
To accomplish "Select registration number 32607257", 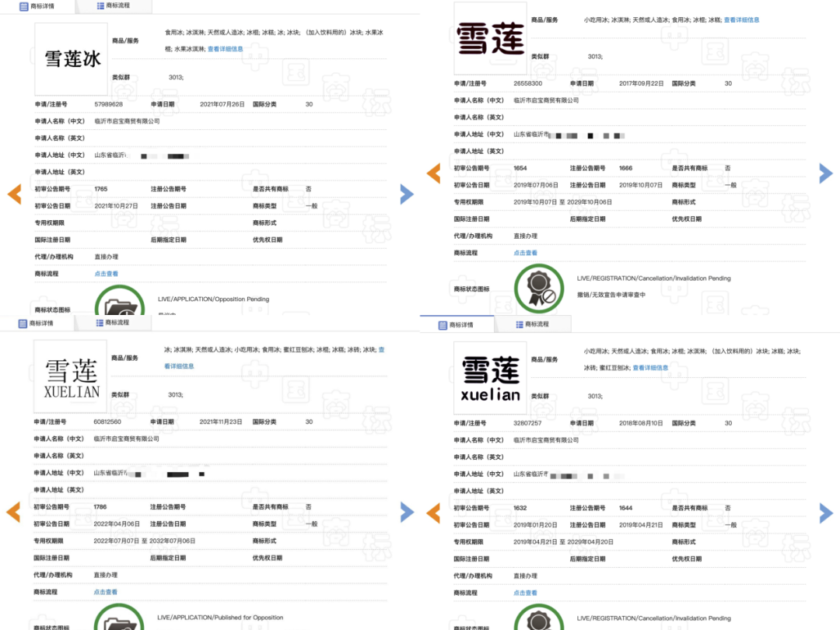I will (527, 423).
